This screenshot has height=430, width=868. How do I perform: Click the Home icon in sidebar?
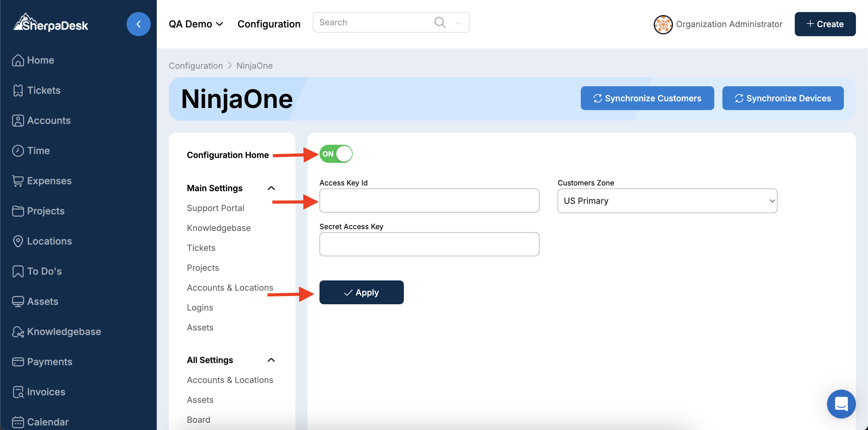click(18, 60)
